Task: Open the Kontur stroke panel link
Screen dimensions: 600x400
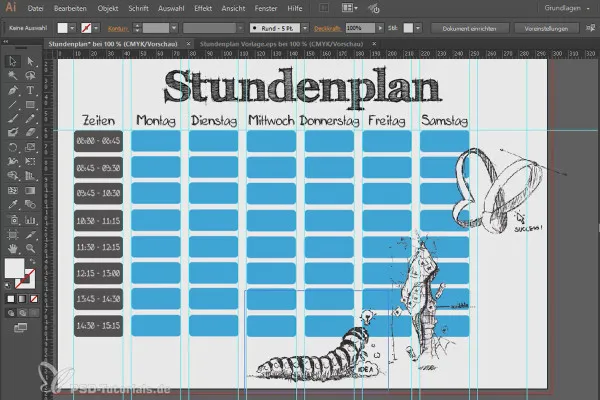Action: (118, 28)
